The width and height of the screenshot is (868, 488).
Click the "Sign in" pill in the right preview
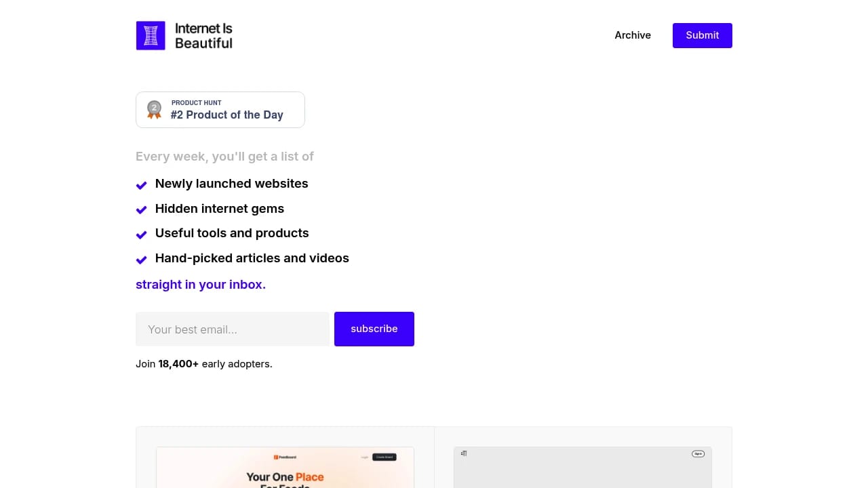click(698, 454)
